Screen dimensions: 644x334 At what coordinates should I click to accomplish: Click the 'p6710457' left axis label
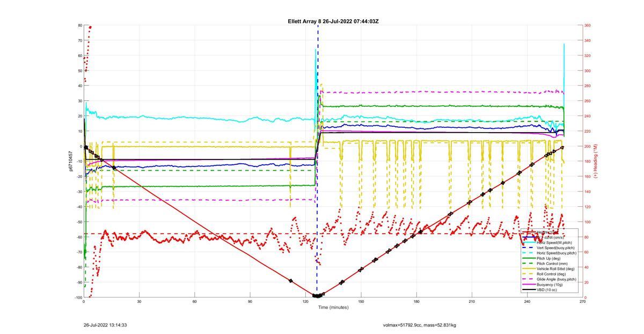[70, 161]
